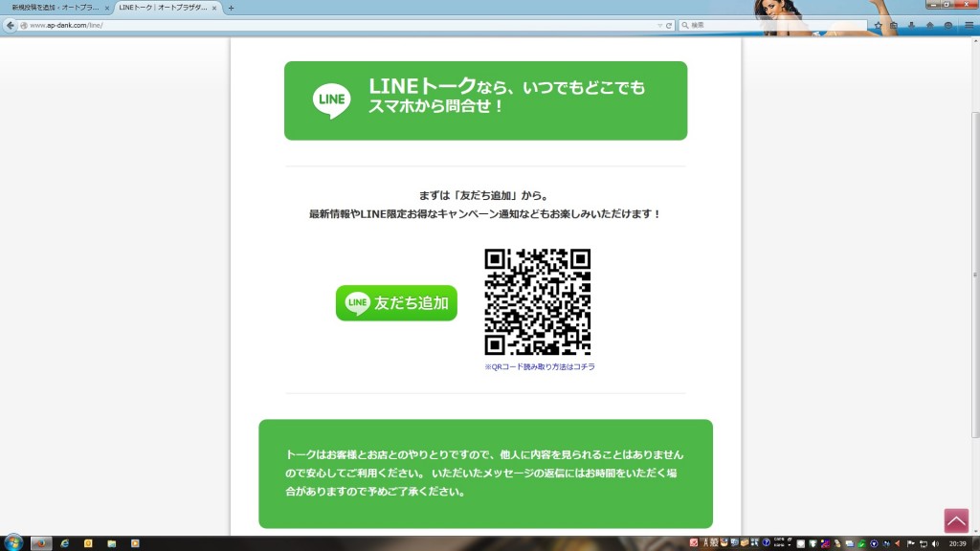Open Firefox from the taskbar
980x551 pixels.
41,543
